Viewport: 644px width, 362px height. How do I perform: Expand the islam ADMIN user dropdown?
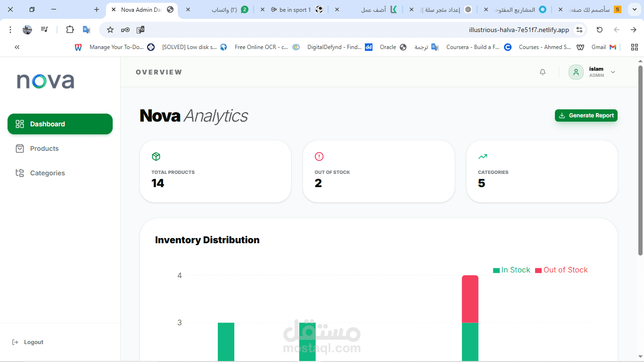[x=613, y=72]
